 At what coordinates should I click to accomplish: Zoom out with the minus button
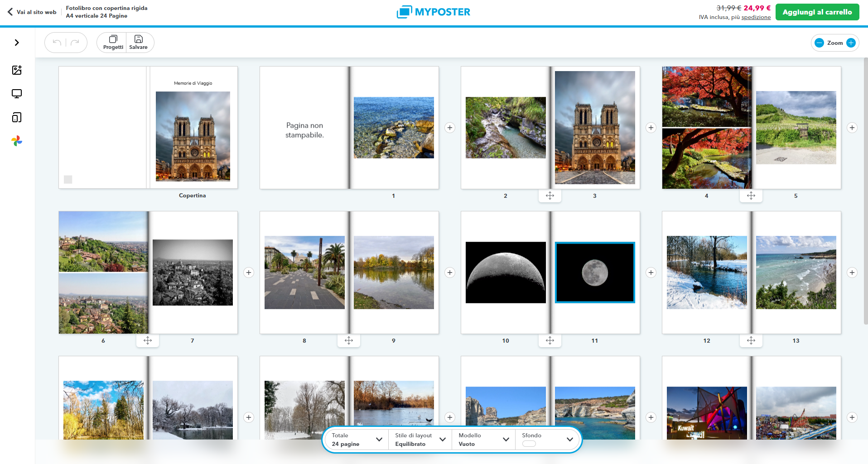click(x=819, y=43)
